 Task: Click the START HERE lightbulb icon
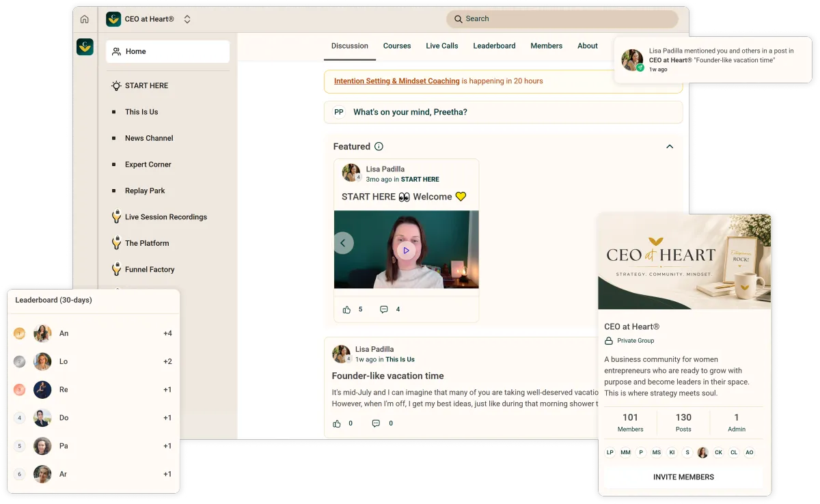117,85
